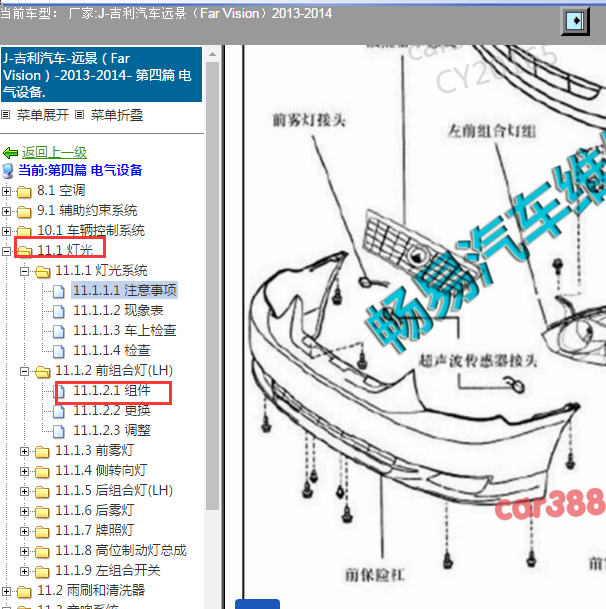Click the sidebar vertical scrollbar thumb
The image size is (606, 609).
coord(212,285)
